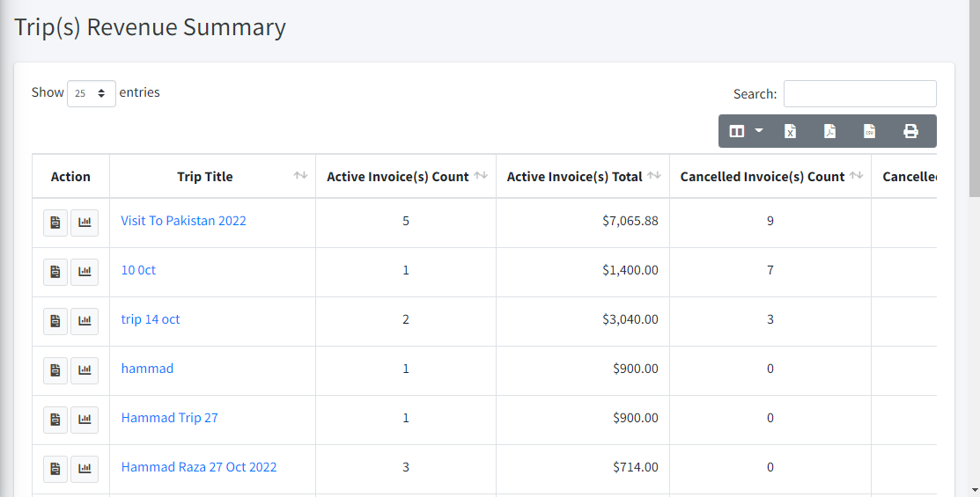Sort by Active Invoice(s) Total column
Screen dimensions: 980x497
(654, 176)
